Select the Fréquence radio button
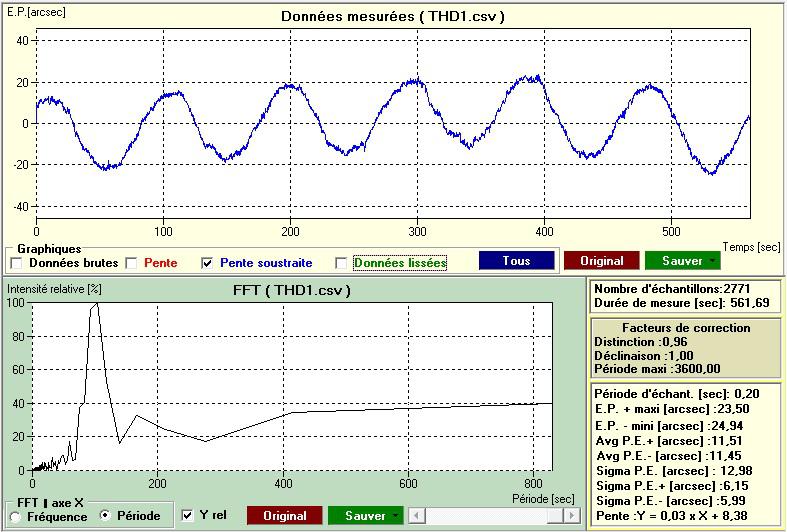 [x=16, y=516]
